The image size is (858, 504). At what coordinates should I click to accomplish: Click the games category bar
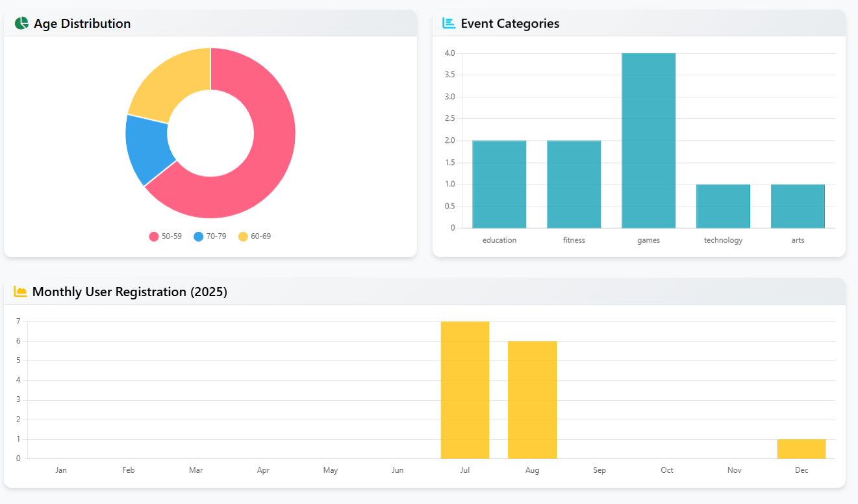click(648, 140)
